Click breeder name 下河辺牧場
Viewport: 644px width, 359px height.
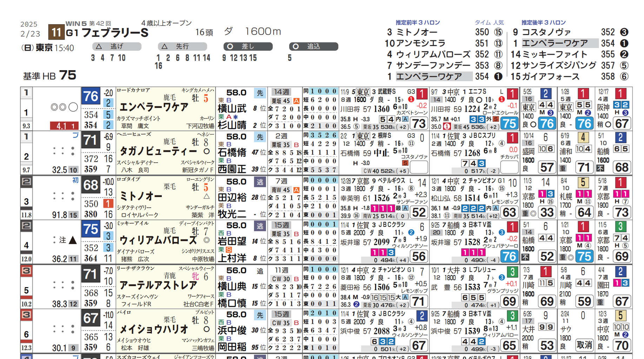point(200,126)
